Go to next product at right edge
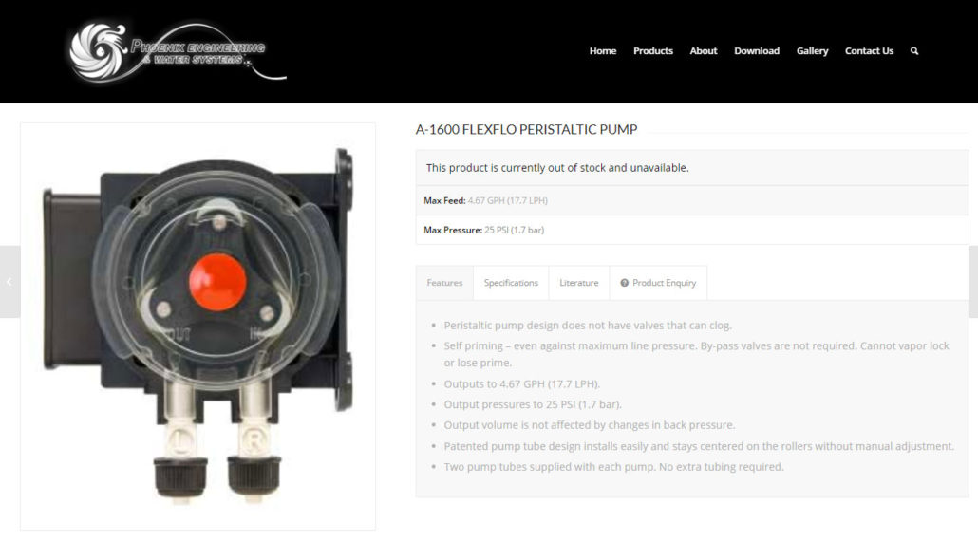Image resolution: width=978 pixels, height=560 pixels. pos(973,282)
